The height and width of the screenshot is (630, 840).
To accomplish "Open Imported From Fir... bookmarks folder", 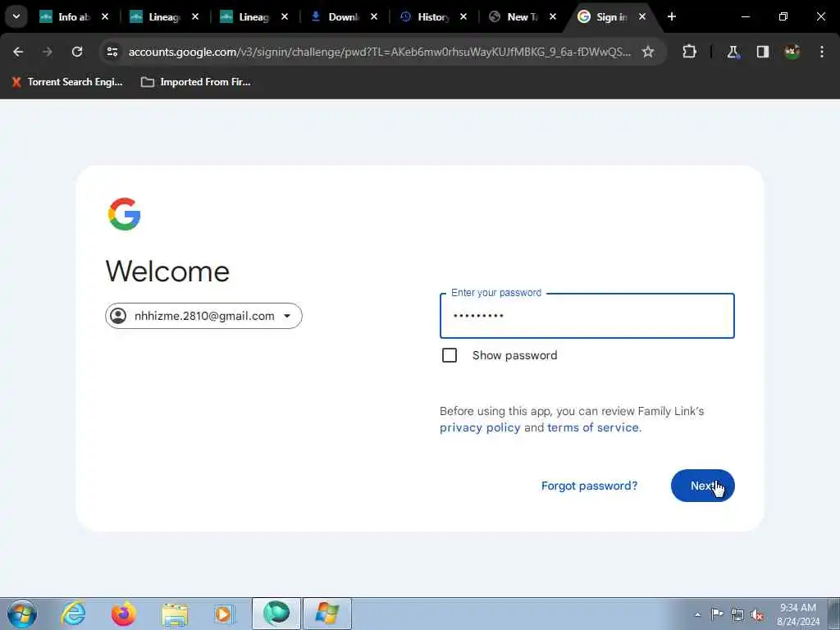I will coord(195,82).
